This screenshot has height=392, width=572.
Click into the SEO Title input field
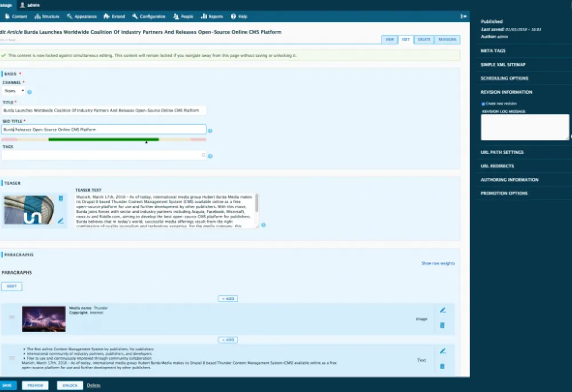[x=104, y=129]
